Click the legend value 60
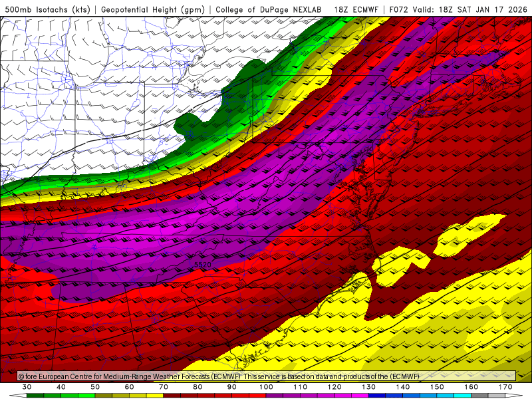 pos(129,387)
